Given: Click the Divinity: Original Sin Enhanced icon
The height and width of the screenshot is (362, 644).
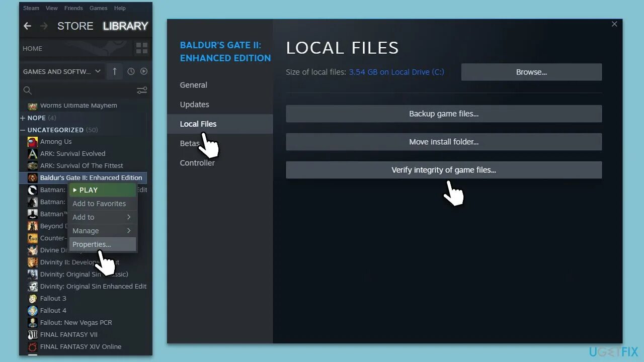Looking at the screenshot, I should coord(33,287).
